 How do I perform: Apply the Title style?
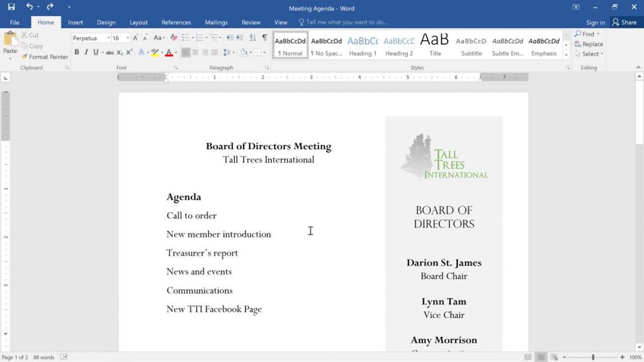(x=435, y=46)
